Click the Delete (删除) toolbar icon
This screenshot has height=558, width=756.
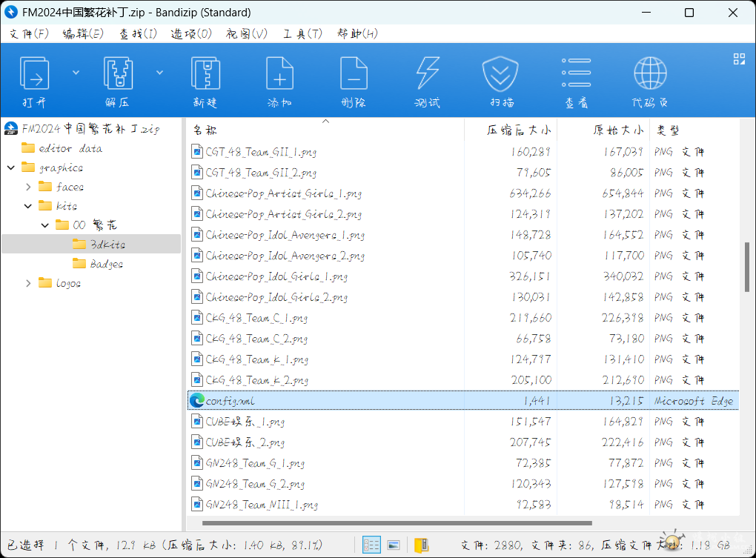(354, 73)
